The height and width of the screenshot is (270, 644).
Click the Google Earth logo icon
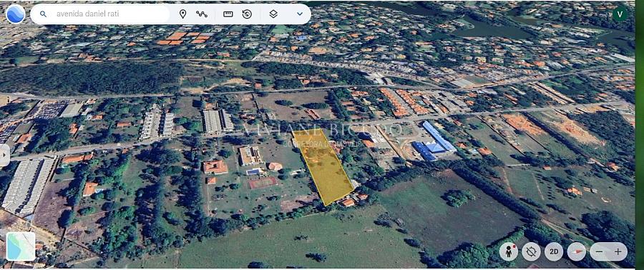click(x=15, y=14)
